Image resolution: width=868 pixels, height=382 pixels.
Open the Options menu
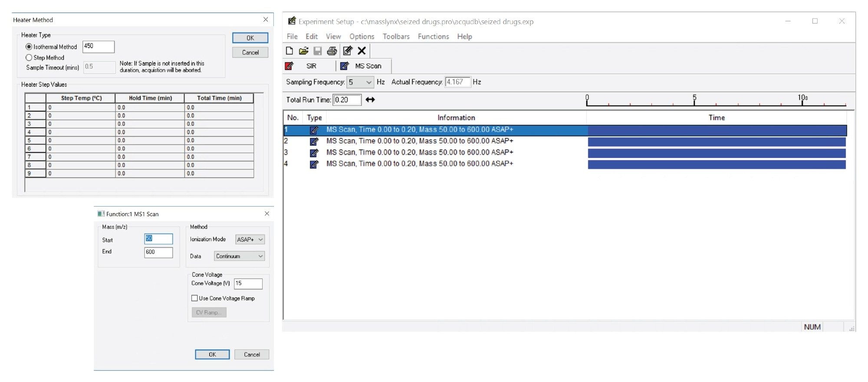[x=362, y=36]
